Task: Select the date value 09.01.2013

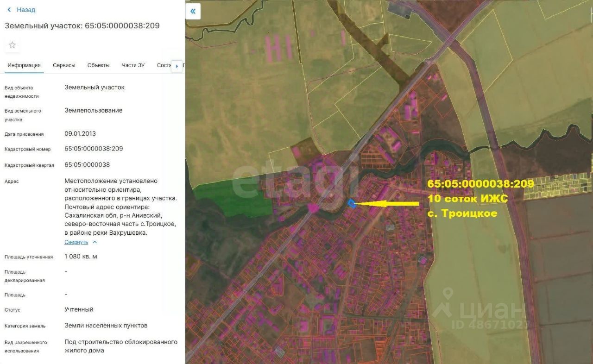Action: (80, 133)
